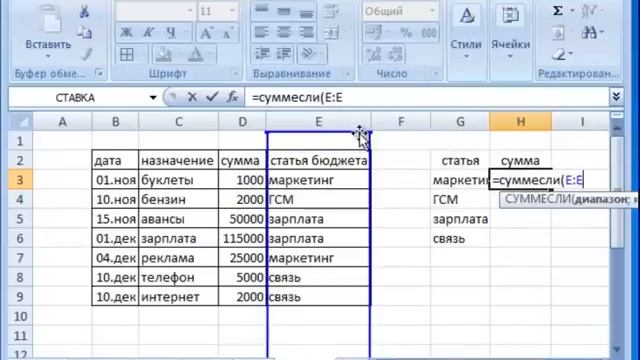Click the Select All corner button
This screenshot has width=640, height=360.
[x=20, y=122]
